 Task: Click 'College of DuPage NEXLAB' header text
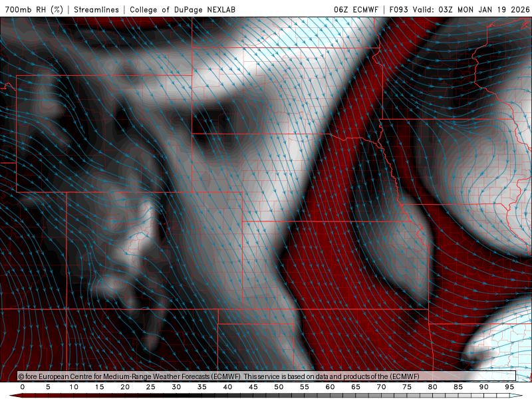182,9
